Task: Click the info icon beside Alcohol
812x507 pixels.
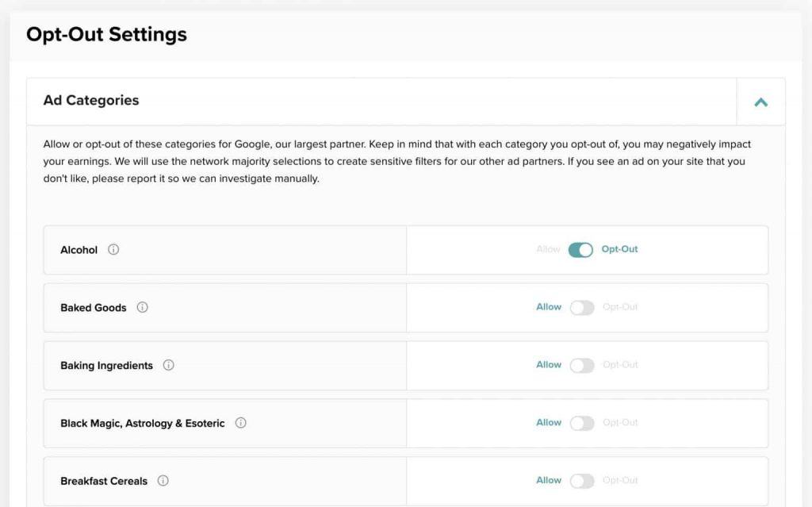Action: tap(113, 250)
